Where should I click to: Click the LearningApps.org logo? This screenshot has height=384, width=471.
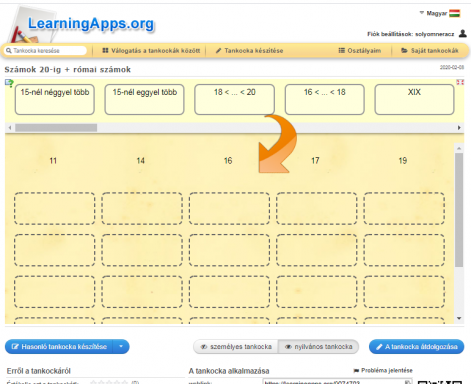pos(83,25)
